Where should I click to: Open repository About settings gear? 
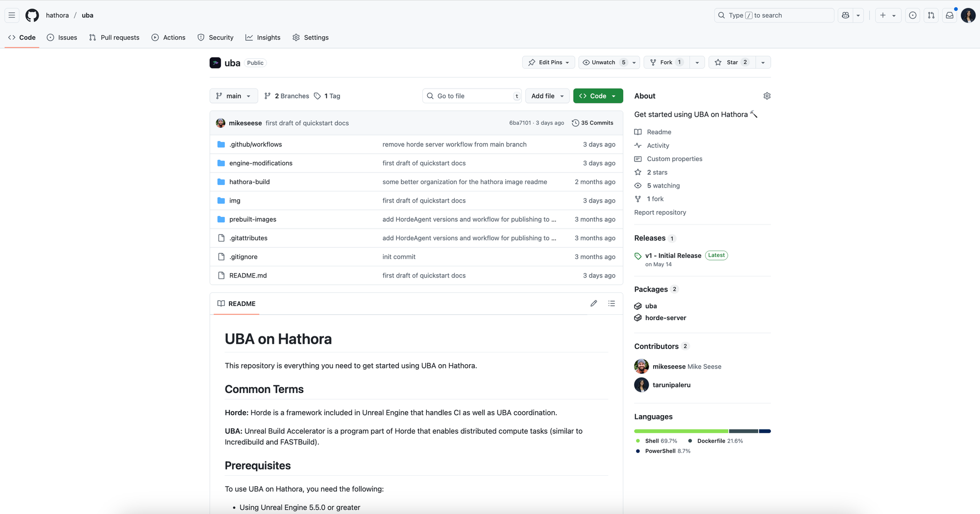[767, 96]
